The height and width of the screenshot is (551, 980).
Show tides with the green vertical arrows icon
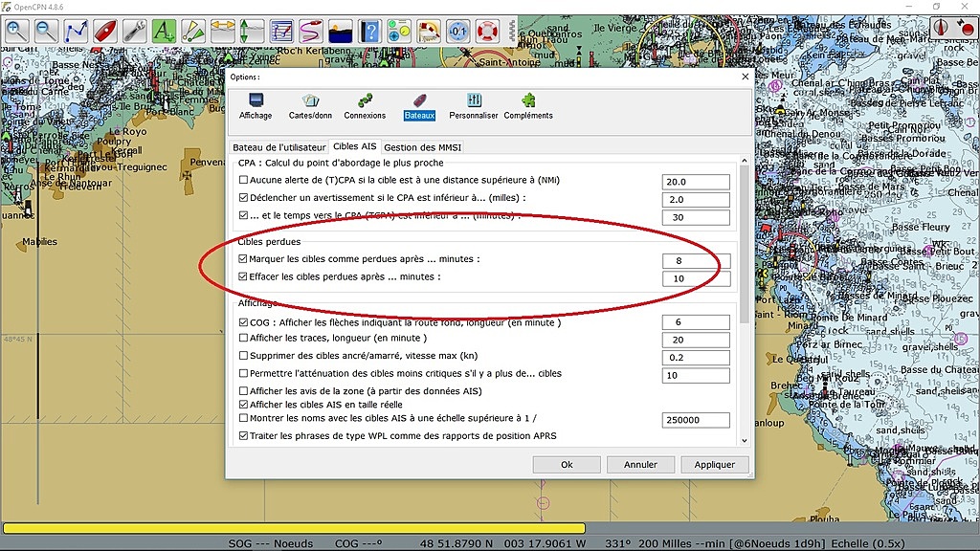(x=252, y=31)
